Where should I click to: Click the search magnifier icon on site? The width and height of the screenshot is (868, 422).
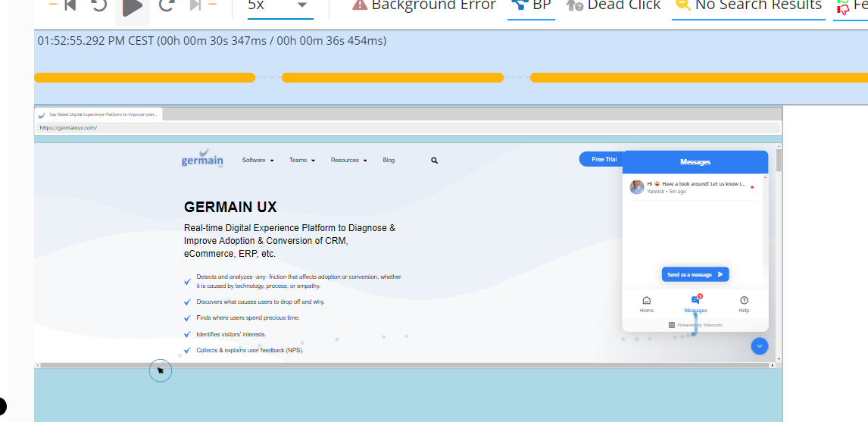pos(434,161)
